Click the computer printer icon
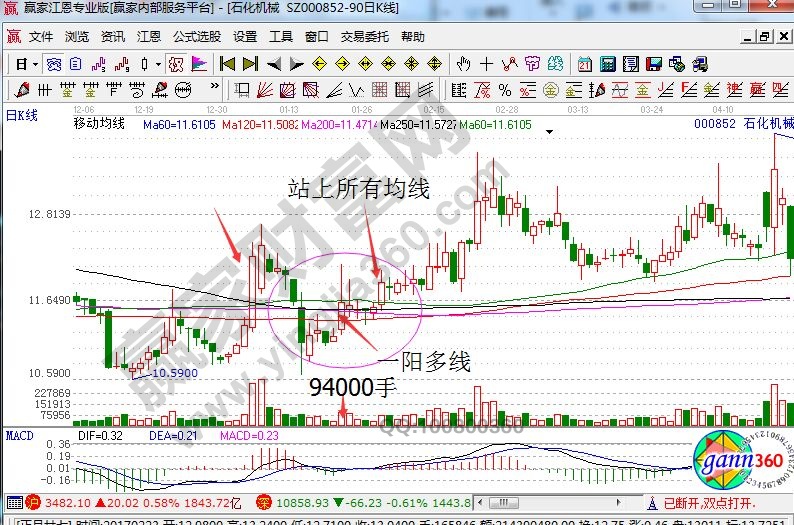This screenshot has height=525, width=794. (700, 64)
